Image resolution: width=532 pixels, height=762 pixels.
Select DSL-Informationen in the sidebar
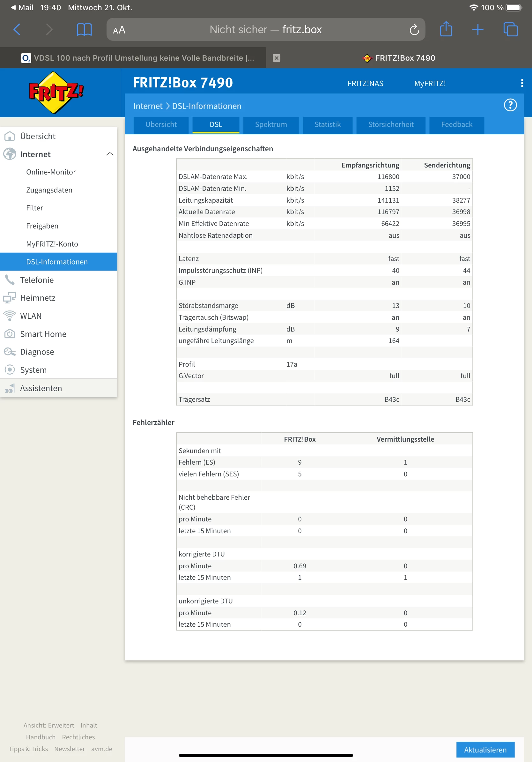58,262
